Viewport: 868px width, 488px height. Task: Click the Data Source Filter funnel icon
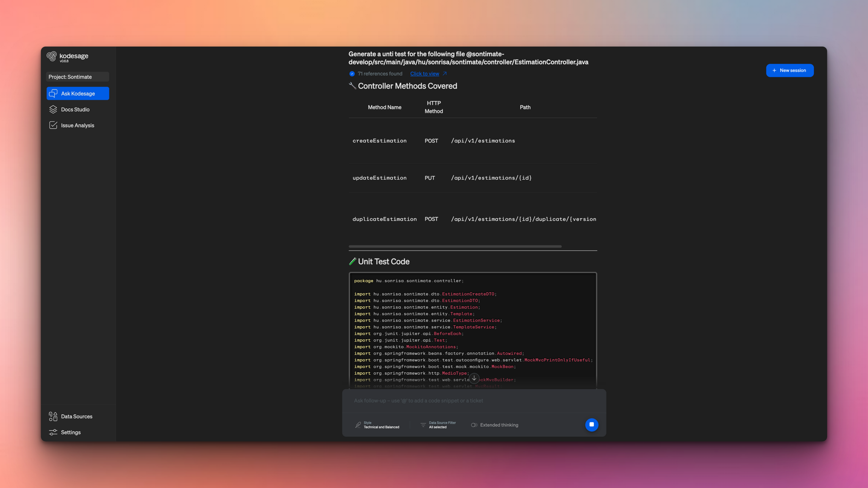coord(423,425)
